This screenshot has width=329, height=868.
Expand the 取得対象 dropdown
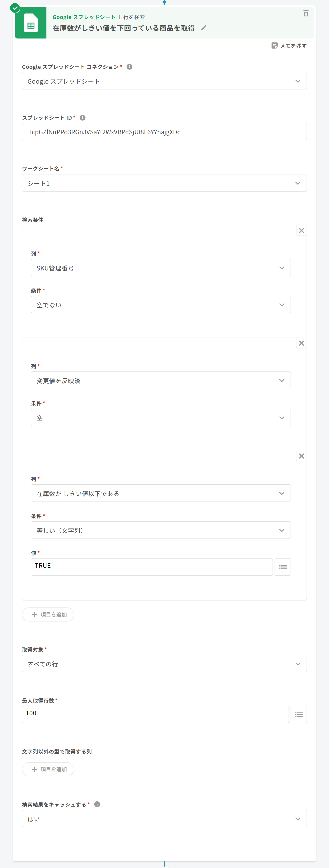pos(164,664)
